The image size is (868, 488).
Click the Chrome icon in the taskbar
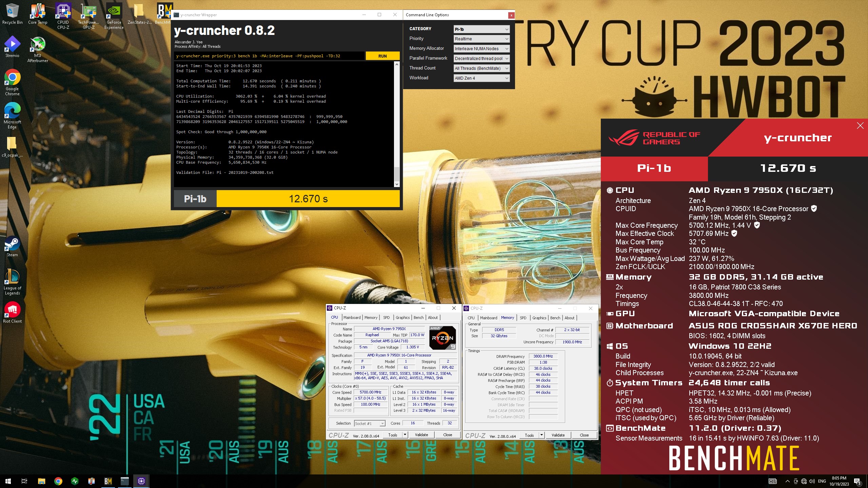pos(58,481)
